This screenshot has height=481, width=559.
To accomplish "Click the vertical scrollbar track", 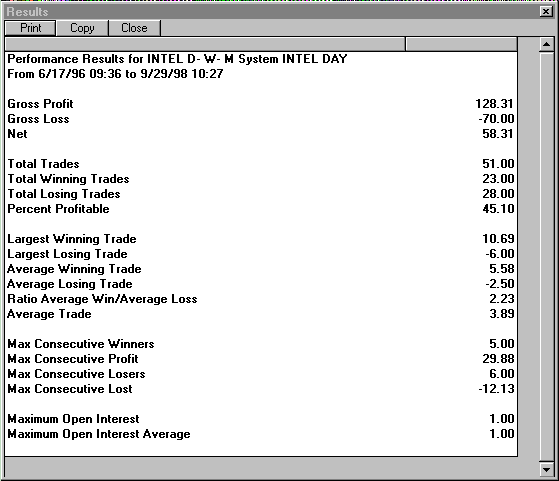I will point(547,257).
